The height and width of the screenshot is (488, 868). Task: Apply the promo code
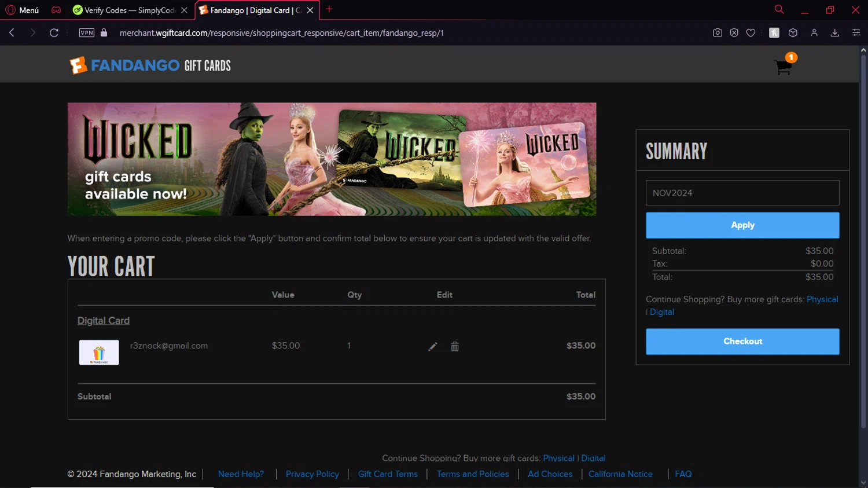coord(742,225)
